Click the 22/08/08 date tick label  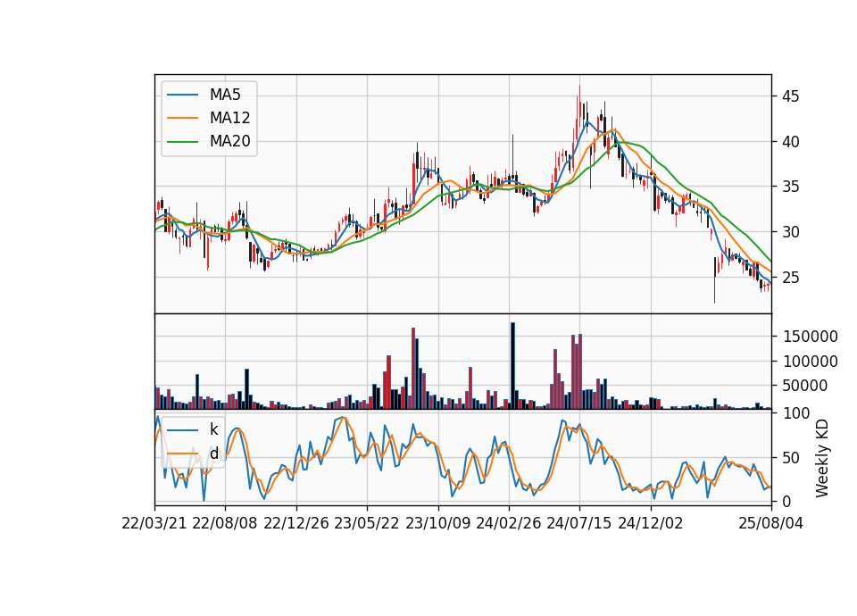[225, 523]
